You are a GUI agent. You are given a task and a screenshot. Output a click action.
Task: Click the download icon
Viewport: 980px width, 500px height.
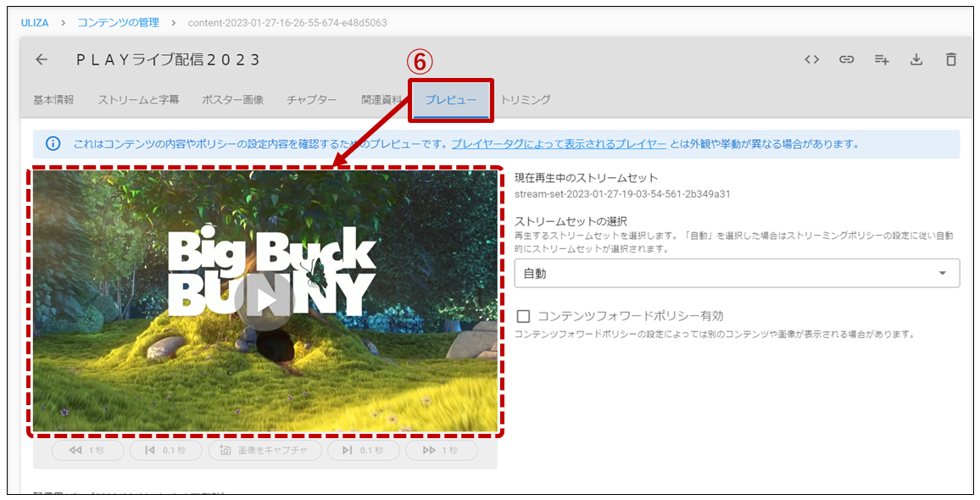[916, 59]
